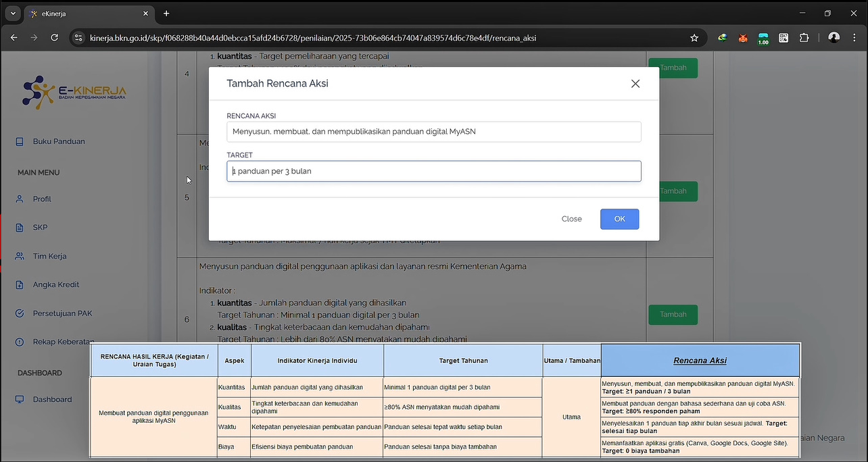This screenshot has height=462, width=868.
Task: Open the browser Extensions puzzle icon
Action: 804,38
